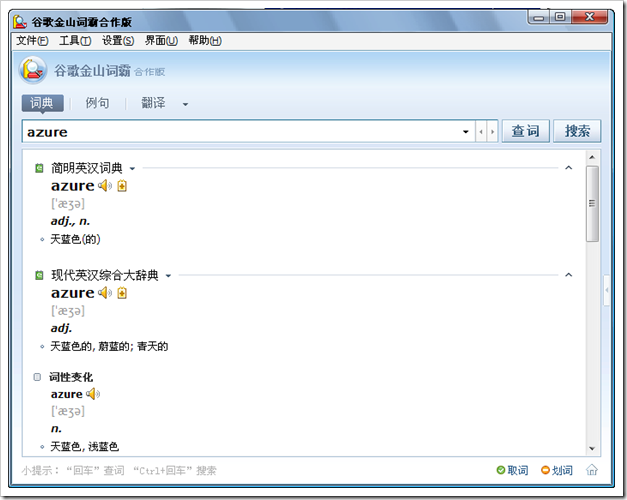Viewport: 627px width, 500px height.
Task: Click the scrollbar up arrow
Action: tap(592, 157)
